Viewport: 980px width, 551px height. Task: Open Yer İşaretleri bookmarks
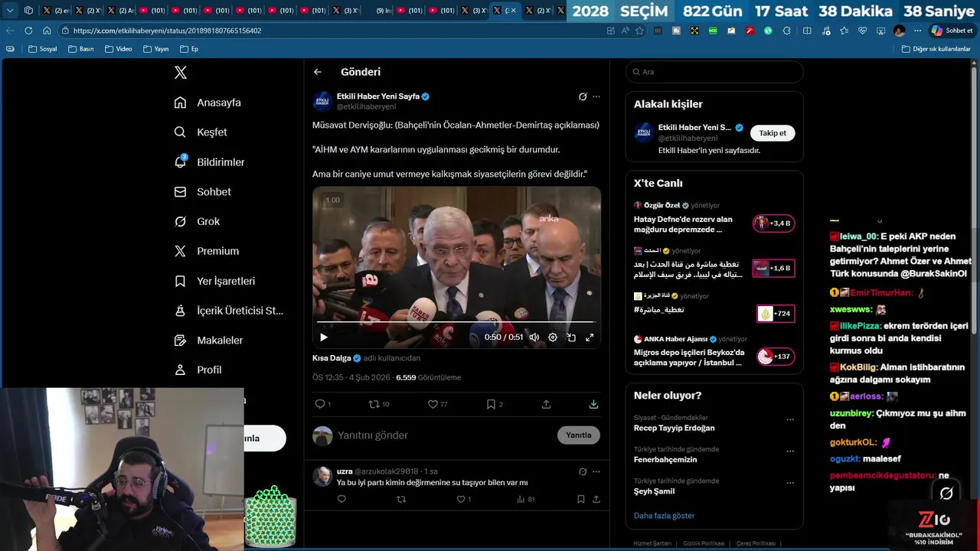click(214, 281)
